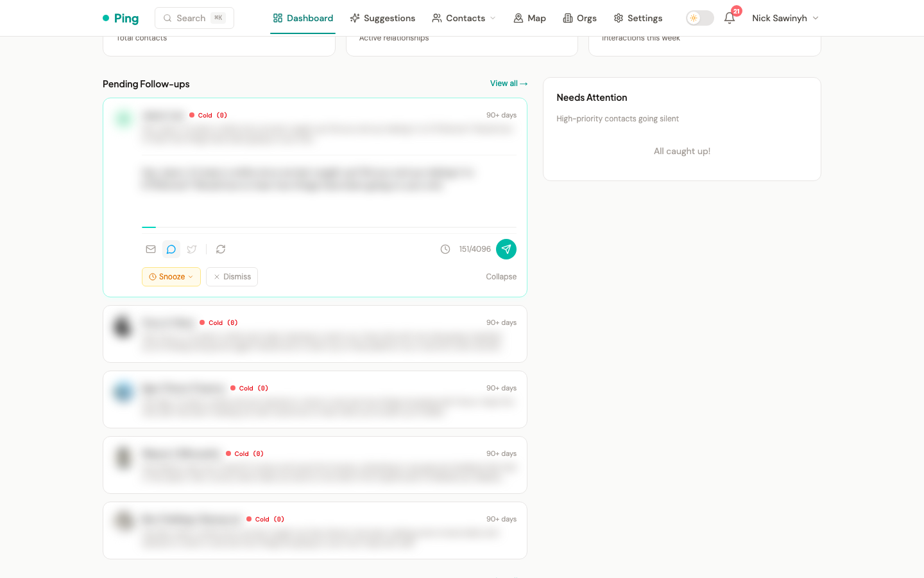Select the email channel icon
This screenshot has width=924, height=578.
coord(151,249)
